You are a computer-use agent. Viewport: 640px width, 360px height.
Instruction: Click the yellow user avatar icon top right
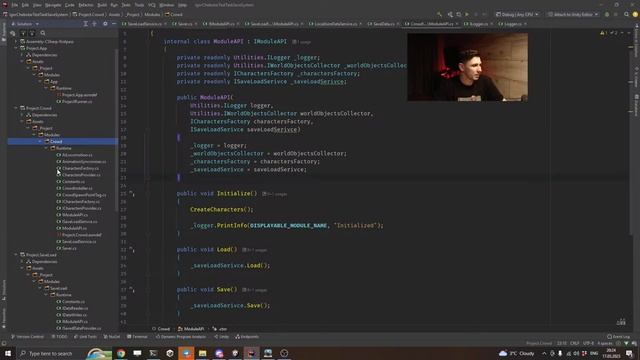(x=635, y=14)
